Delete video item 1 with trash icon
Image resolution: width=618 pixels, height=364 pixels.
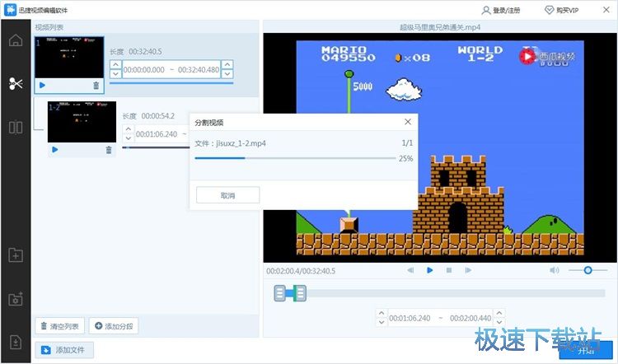[96, 85]
